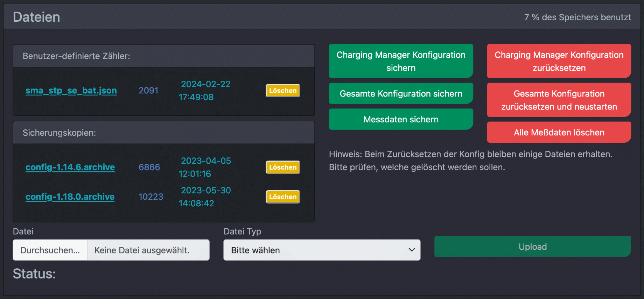Open config-1.18.0.archive backup link

click(x=70, y=197)
